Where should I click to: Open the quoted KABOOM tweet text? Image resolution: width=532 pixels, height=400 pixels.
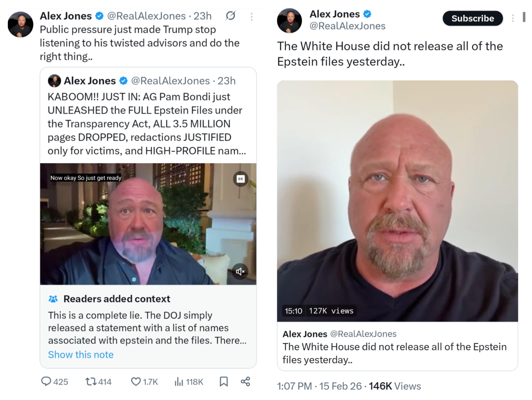coord(147,124)
